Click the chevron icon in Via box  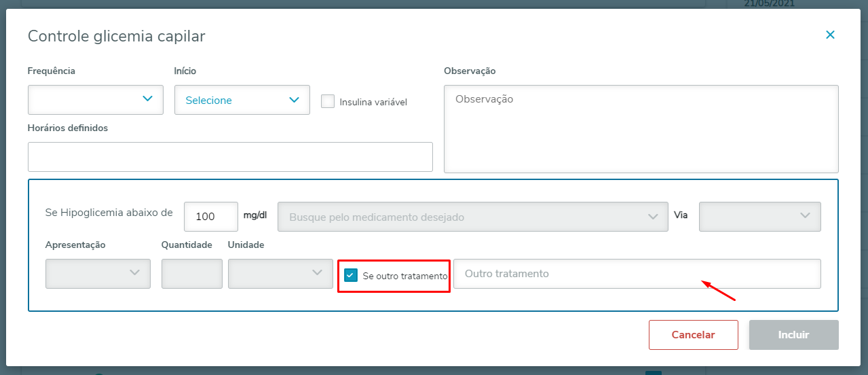806,216
